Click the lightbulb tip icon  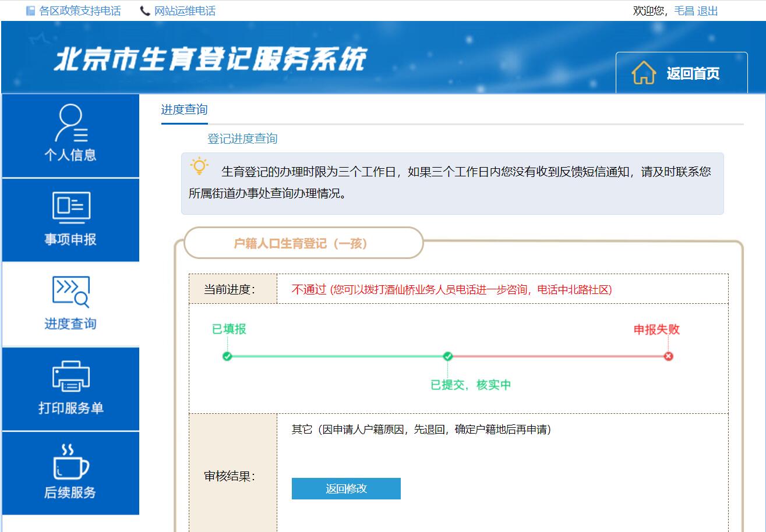(x=199, y=166)
